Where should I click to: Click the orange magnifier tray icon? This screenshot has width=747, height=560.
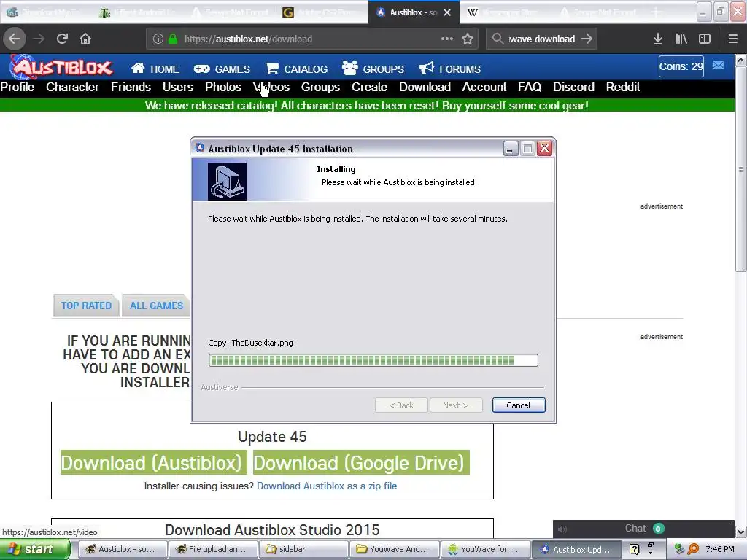coord(694,549)
